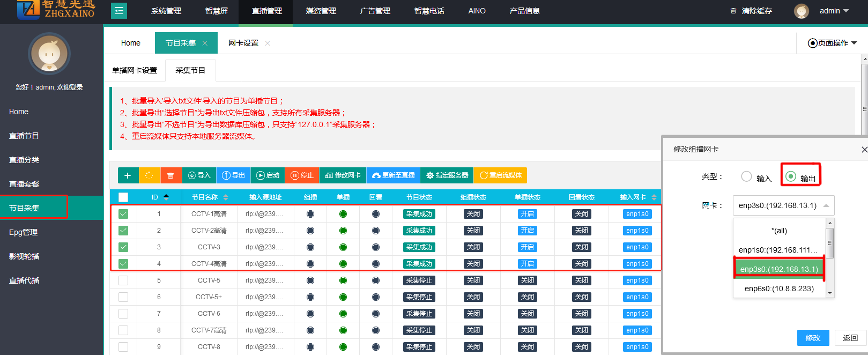The width and height of the screenshot is (868, 355).
Task: Click the blue 修改 button
Action: pyautogui.click(x=813, y=338)
